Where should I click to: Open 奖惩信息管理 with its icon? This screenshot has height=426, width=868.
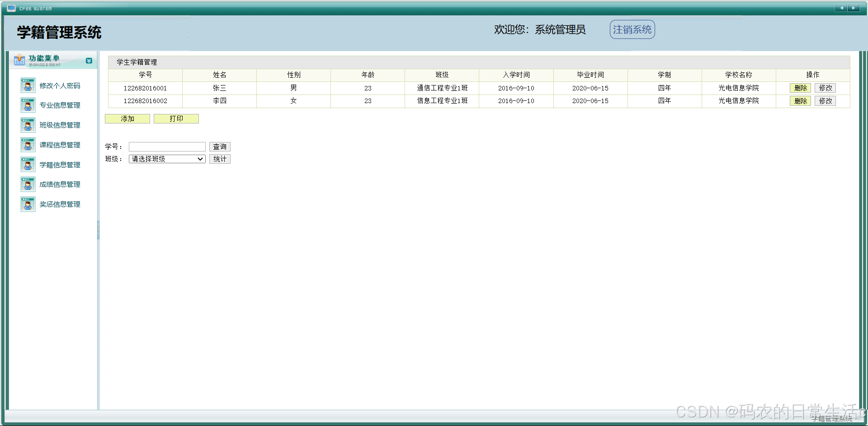pyautogui.click(x=28, y=204)
